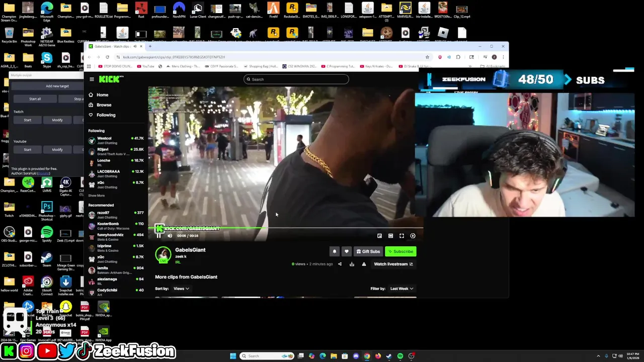The height and width of the screenshot is (362, 644).
Task: Share the clip via share icon
Action: pos(340,264)
